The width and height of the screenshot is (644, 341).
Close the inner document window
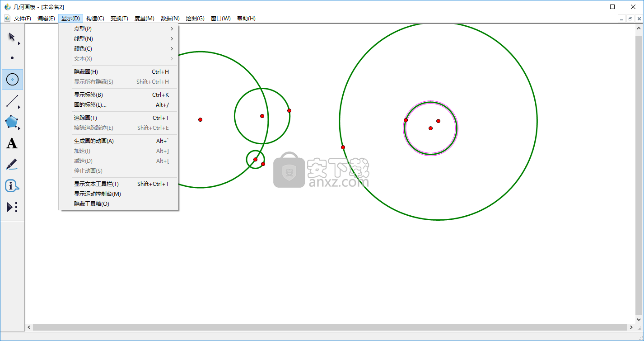(639, 19)
